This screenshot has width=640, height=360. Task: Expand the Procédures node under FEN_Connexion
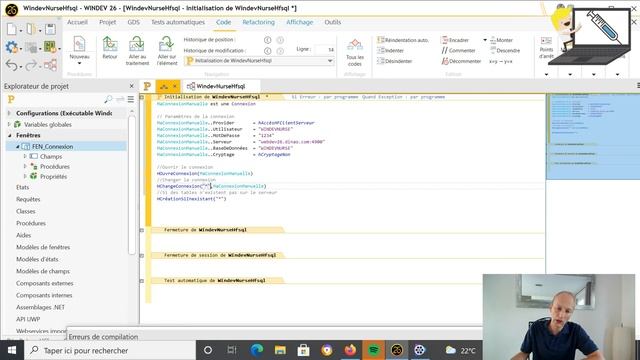25,166
